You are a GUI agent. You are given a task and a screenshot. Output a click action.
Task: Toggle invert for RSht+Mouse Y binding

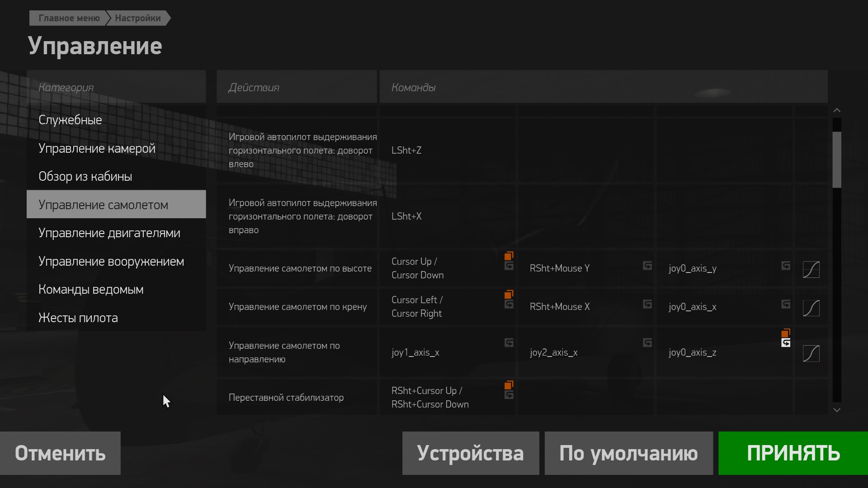click(647, 266)
